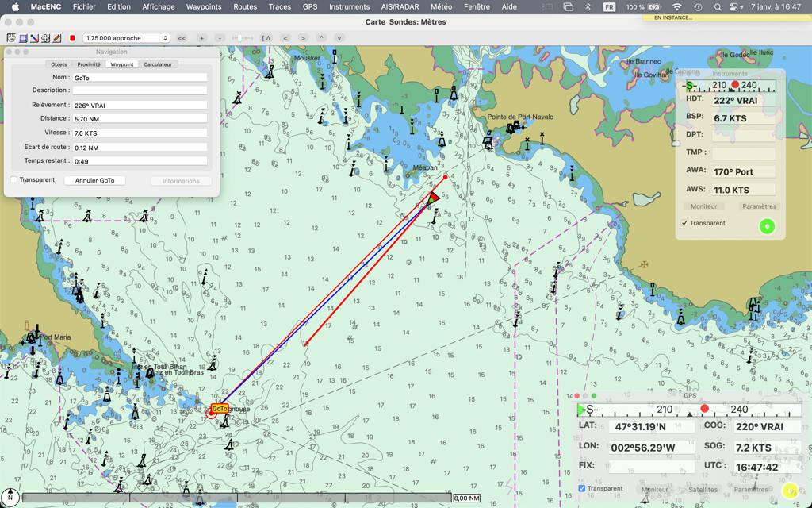This screenshot has height=508, width=812.
Task: Pick the route line drawing tool
Action: point(34,38)
